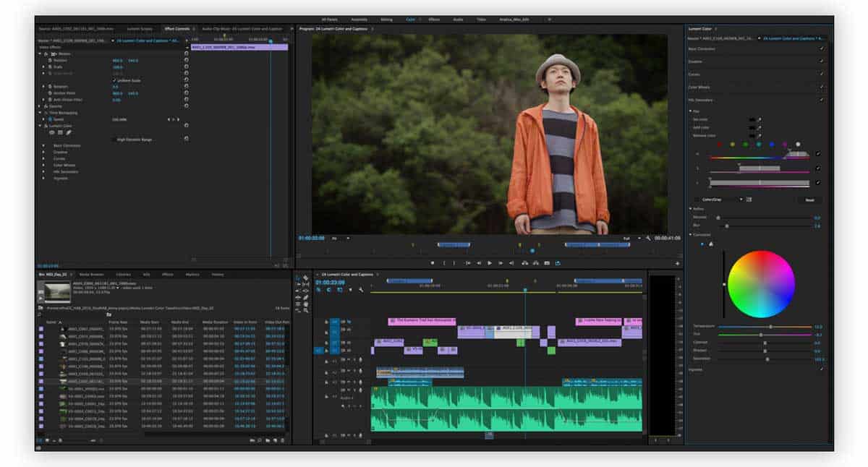Click the Program Monitor current timecode field

(x=312, y=238)
